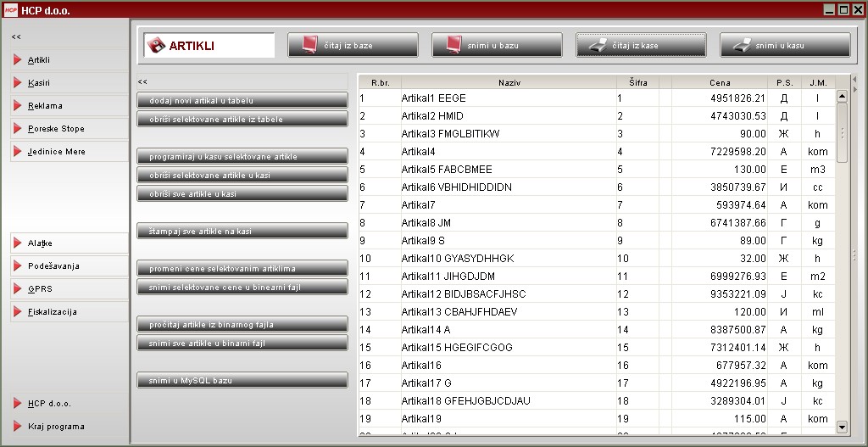Image resolution: width=868 pixels, height=447 pixels.
Task: Click the red arrow icon beside GPRS
Action: pos(18,289)
